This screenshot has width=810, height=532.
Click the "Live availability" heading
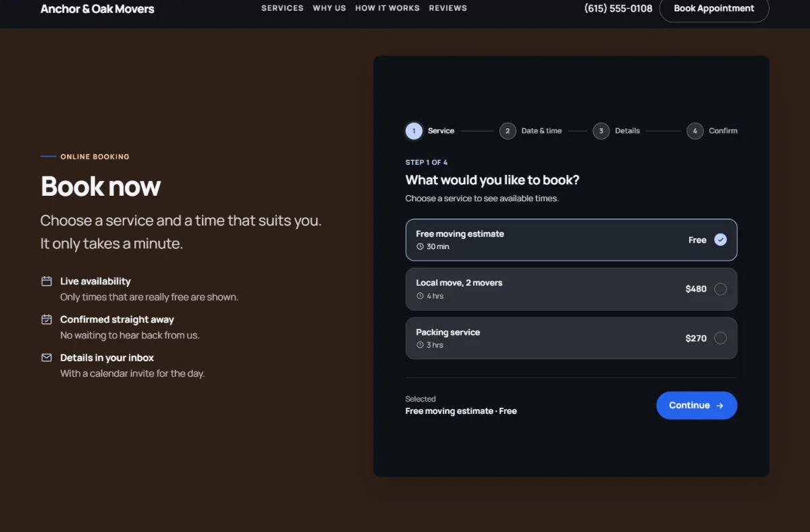tap(95, 282)
